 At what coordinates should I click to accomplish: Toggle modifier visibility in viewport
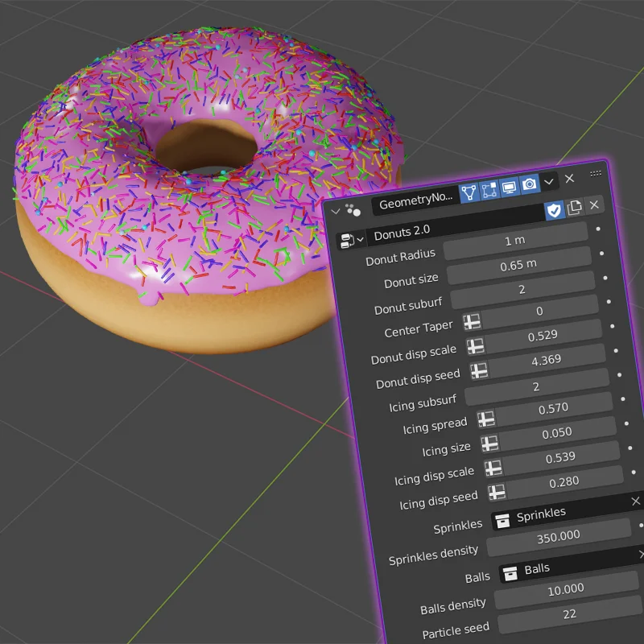click(509, 188)
